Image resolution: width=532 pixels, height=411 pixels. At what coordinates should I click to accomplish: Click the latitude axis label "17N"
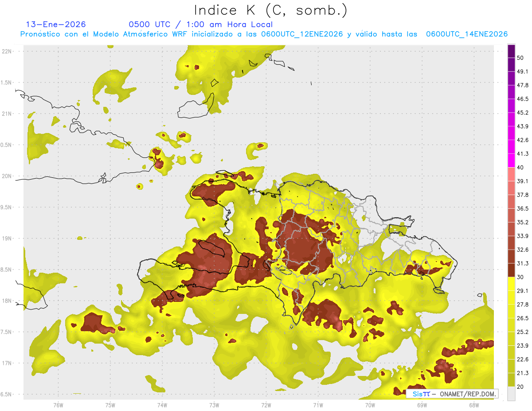point(6,364)
